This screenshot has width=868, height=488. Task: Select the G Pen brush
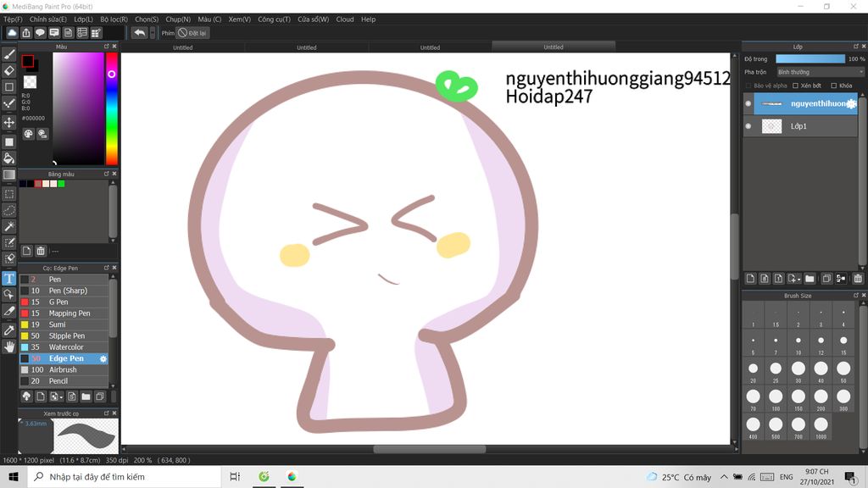coord(64,302)
